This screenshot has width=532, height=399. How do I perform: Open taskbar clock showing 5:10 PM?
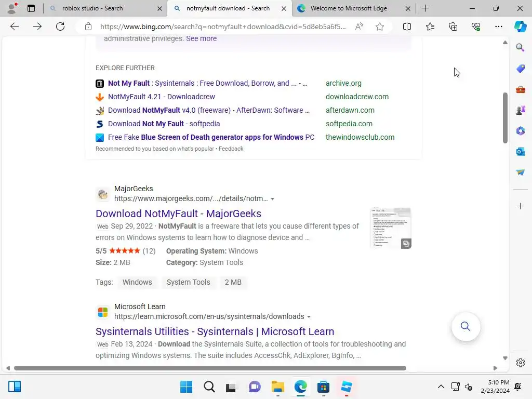(495, 387)
